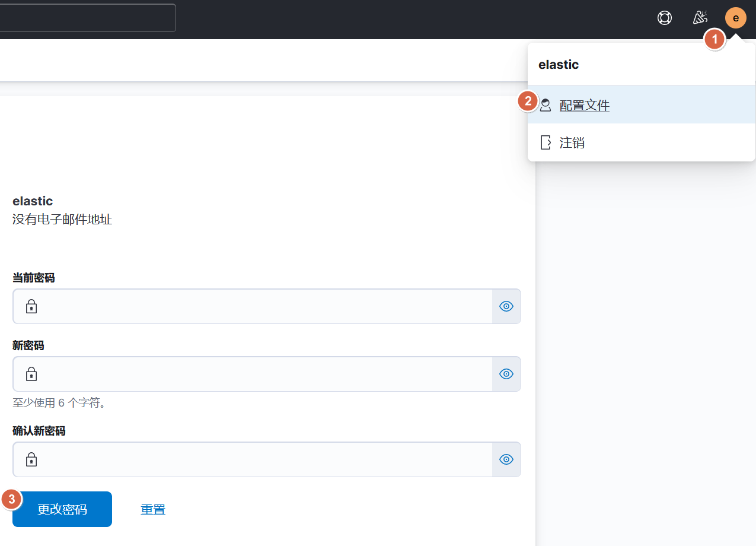756x546 pixels.
Task: Click the lock icon in 当前密码 field
Action: pyautogui.click(x=31, y=306)
